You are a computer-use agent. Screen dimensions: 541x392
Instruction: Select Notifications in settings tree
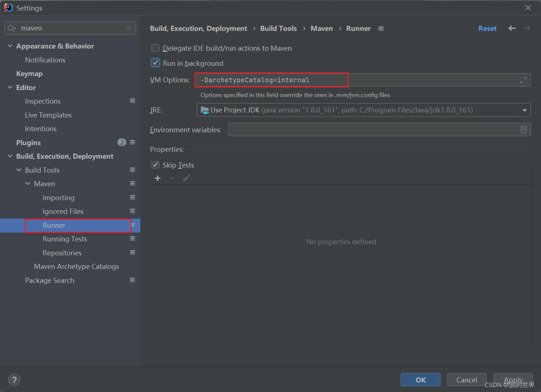click(45, 60)
